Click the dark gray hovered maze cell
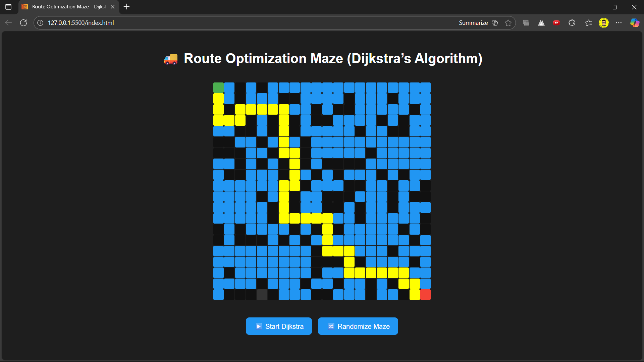 (262, 295)
